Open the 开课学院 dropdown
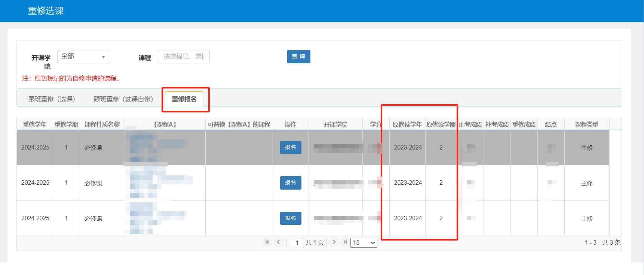Screen dimensions: 644x275 (83, 57)
